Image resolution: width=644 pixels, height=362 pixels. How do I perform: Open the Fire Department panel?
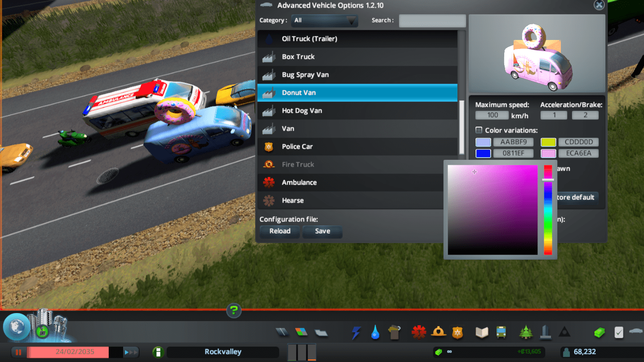click(x=438, y=332)
